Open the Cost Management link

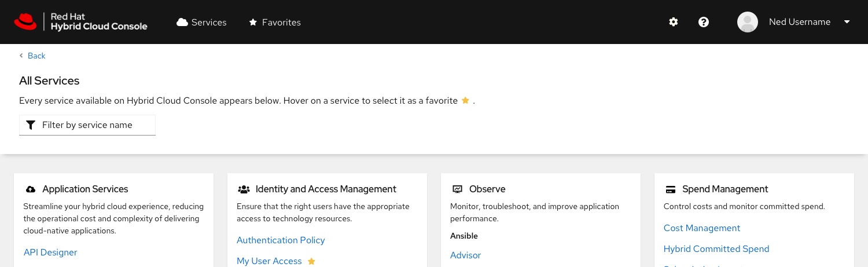click(x=702, y=228)
